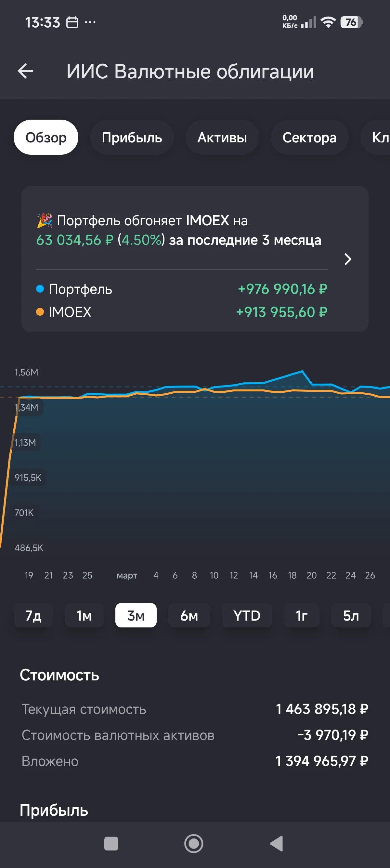This screenshot has height=868, width=390.
Task: Select the YTD period
Action: 247,615
